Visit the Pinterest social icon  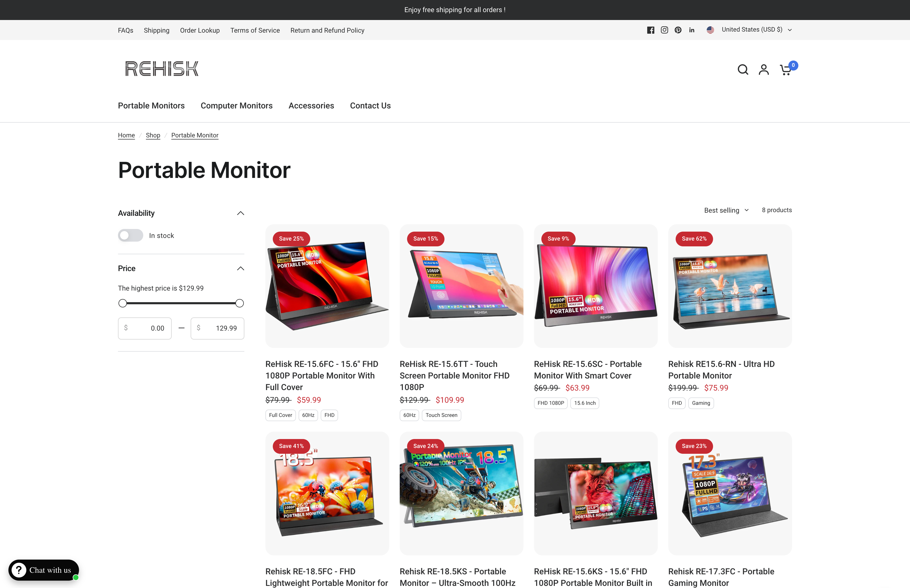(x=678, y=30)
